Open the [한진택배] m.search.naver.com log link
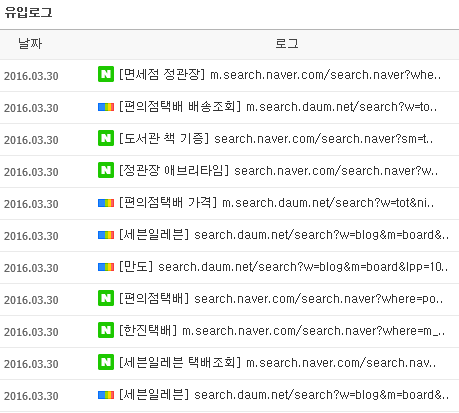Screen dimensions: 459x413 pos(282,330)
